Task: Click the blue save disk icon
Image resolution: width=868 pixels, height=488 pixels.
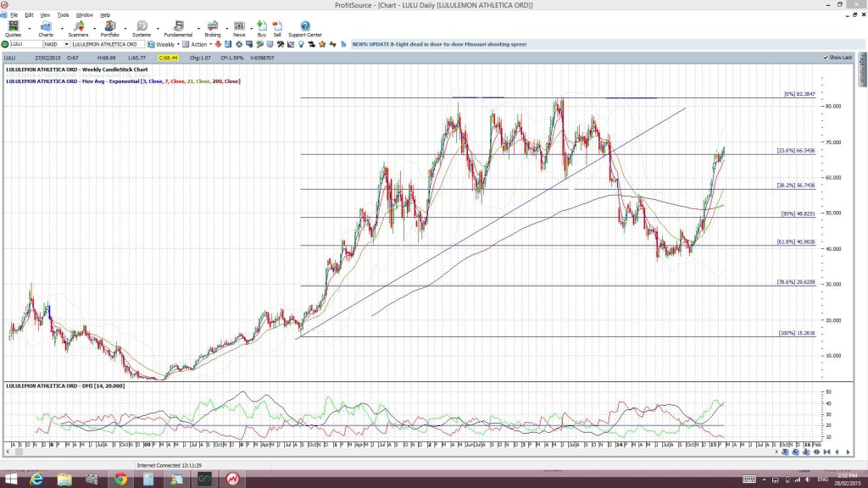Action: [x=228, y=44]
